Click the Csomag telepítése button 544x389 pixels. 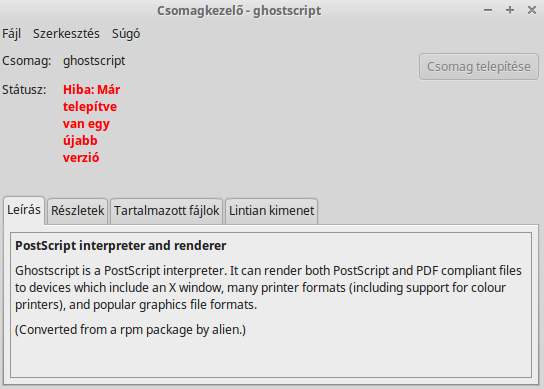(x=479, y=66)
